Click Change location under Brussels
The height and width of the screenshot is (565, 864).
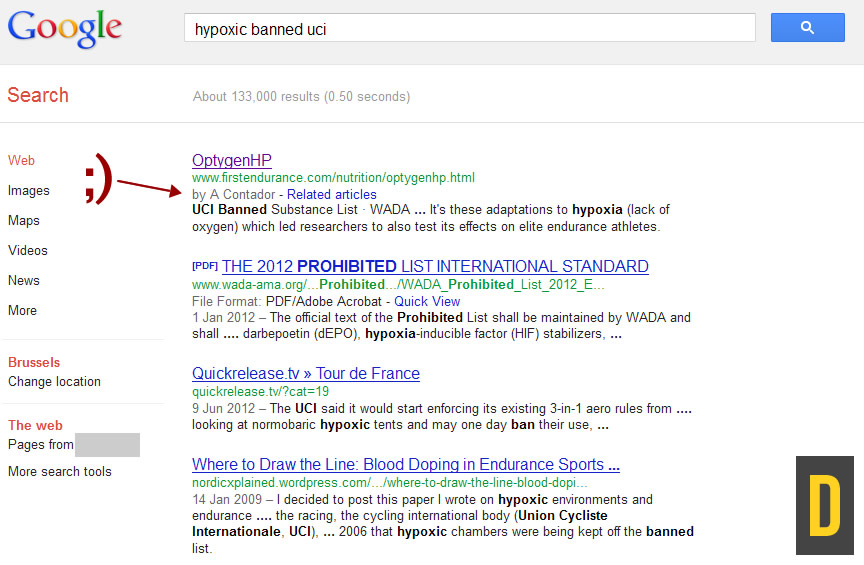pyautogui.click(x=54, y=381)
